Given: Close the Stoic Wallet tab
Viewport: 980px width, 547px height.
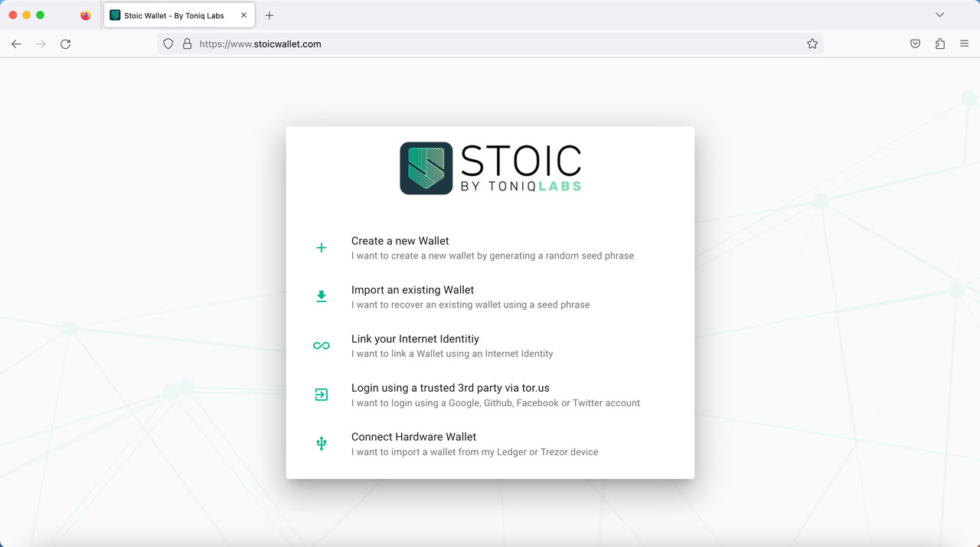Looking at the screenshot, I should click(243, 15).
